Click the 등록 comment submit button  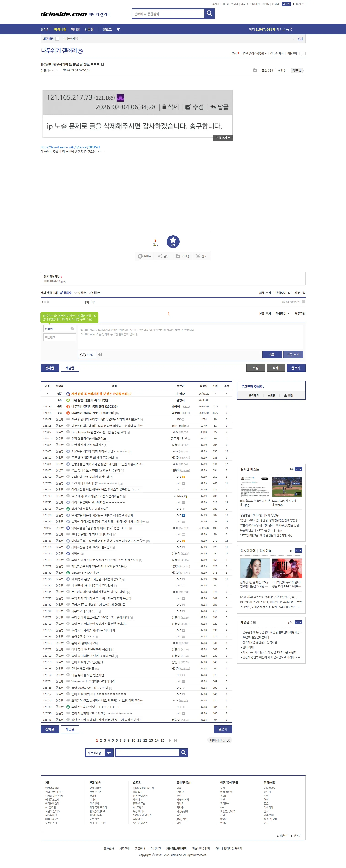tap(272, 354)
